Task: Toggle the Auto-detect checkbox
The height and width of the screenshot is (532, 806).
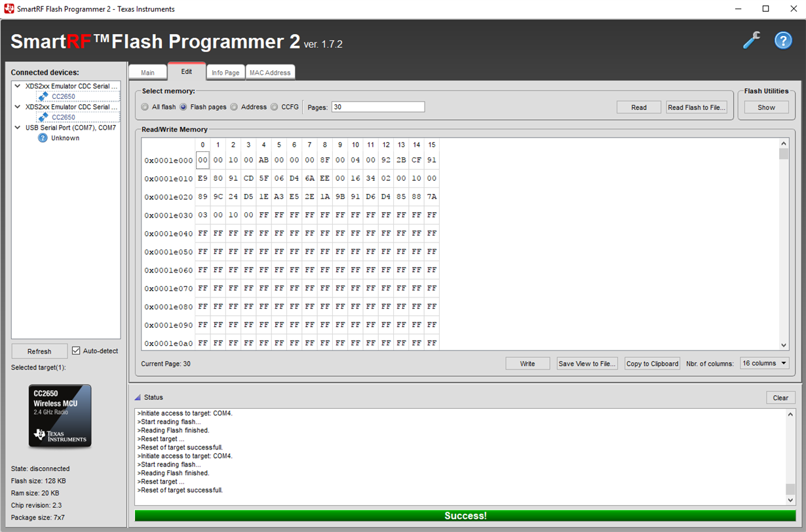Action: pyautogui.click(x=76, y=351)
